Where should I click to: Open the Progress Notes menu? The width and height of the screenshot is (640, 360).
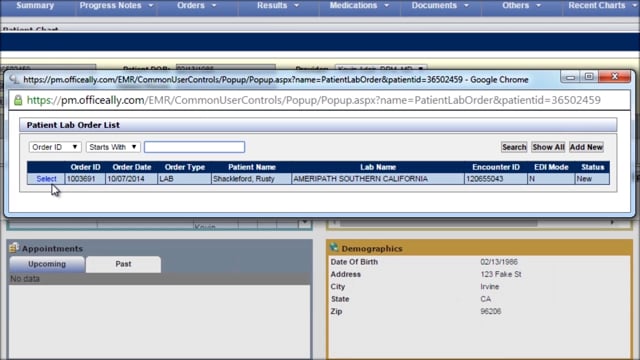pyautogui.click(x=116, y=6)
